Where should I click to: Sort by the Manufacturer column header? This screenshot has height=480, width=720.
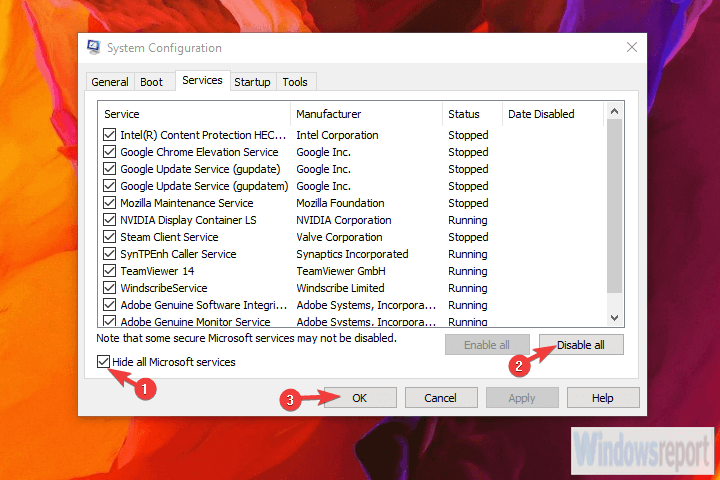point(366,114)
